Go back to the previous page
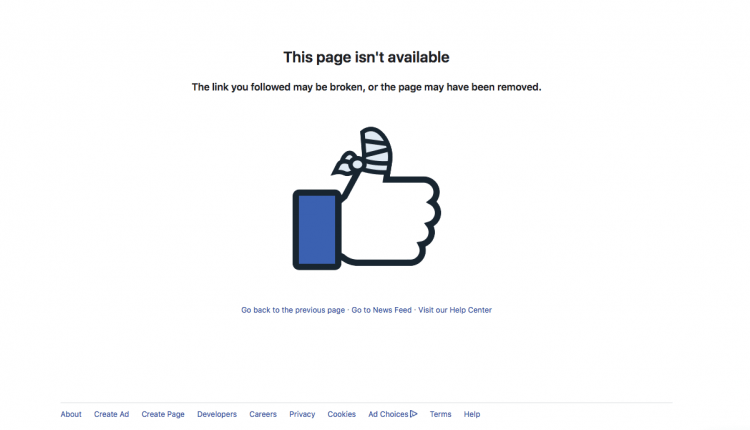750x430 pixels. pos(293,310)
